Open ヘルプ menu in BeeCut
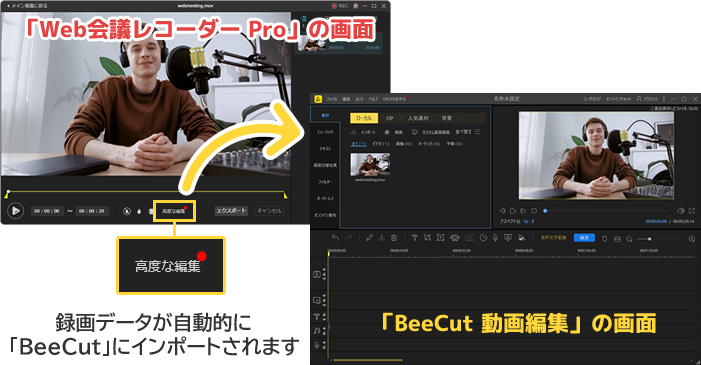The image size is (701, 365). pos(373,99)
